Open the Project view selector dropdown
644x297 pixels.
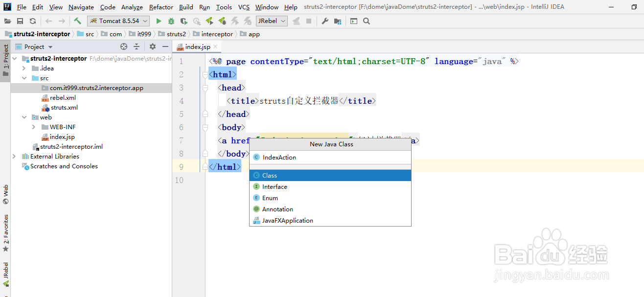click(x=34, y=46)
